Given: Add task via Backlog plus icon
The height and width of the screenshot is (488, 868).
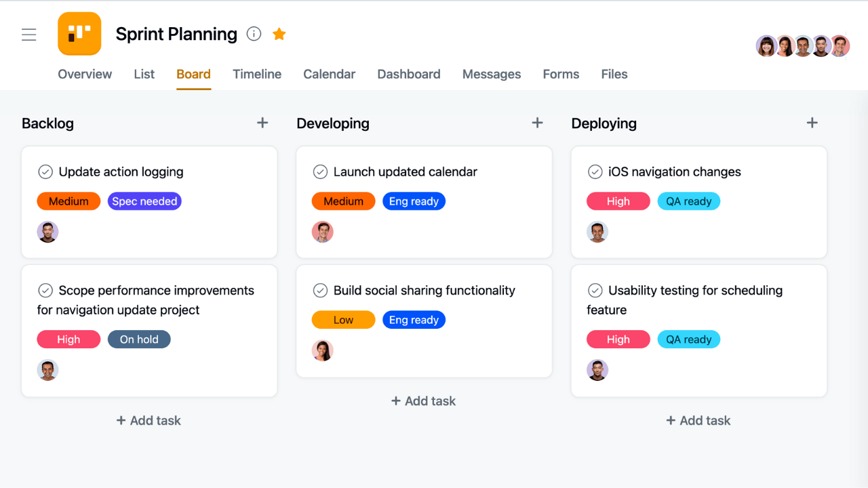Looking at the screenshot, I should click(262, 123).
